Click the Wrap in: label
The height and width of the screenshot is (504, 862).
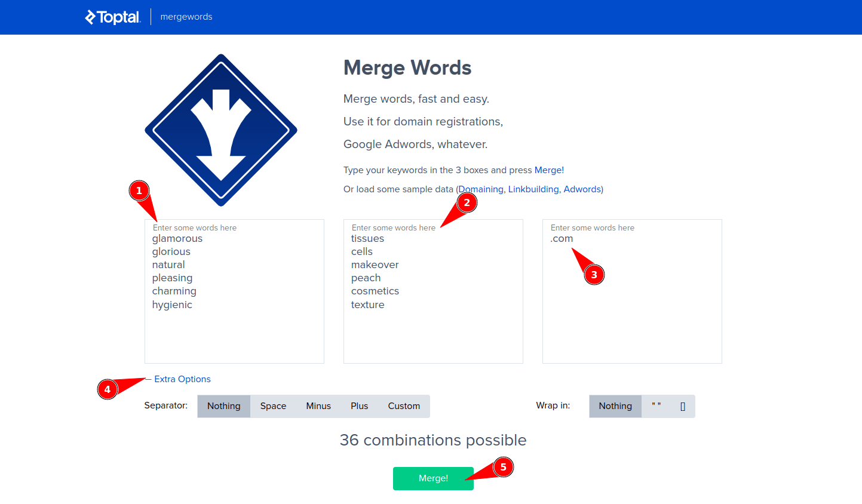click(x=553, y=405)
